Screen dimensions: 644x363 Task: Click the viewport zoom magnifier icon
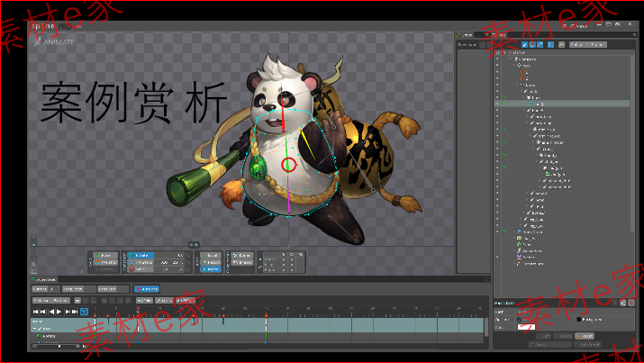pos(33,265)
